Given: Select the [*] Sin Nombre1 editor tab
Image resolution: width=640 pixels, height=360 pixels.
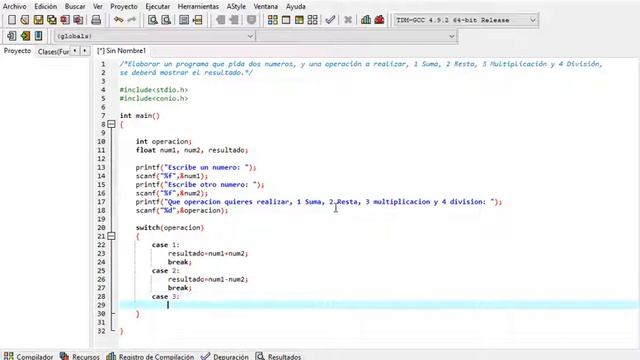Looking at the screenshot, I should (x=122, y=51).
